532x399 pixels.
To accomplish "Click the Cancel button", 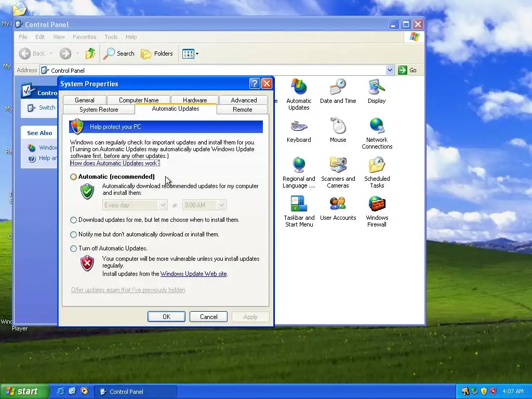I will click(x=208, y=316).
